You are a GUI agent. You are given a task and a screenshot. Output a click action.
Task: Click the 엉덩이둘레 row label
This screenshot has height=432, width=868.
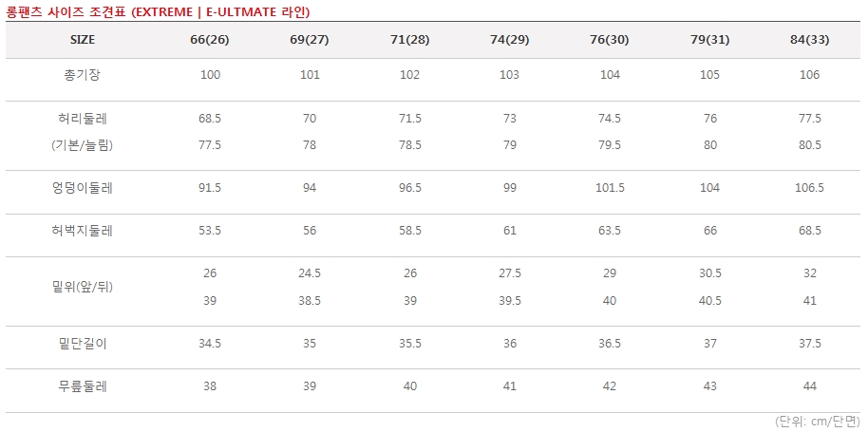(x=83, y=188)
